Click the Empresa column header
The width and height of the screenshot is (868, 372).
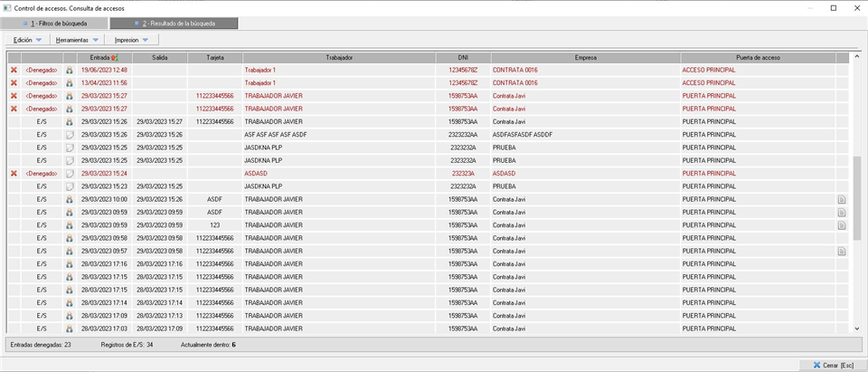pyautogui.click(x=585, y=57)
